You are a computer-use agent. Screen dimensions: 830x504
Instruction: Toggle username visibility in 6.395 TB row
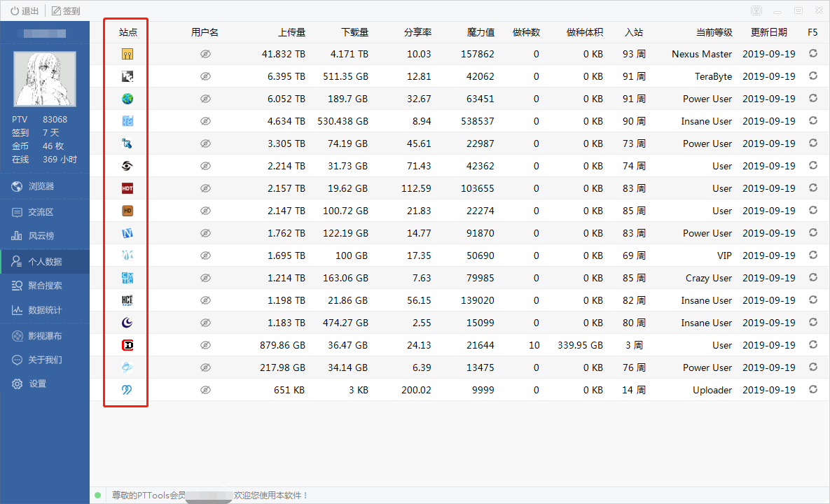(x=205, y=77)
